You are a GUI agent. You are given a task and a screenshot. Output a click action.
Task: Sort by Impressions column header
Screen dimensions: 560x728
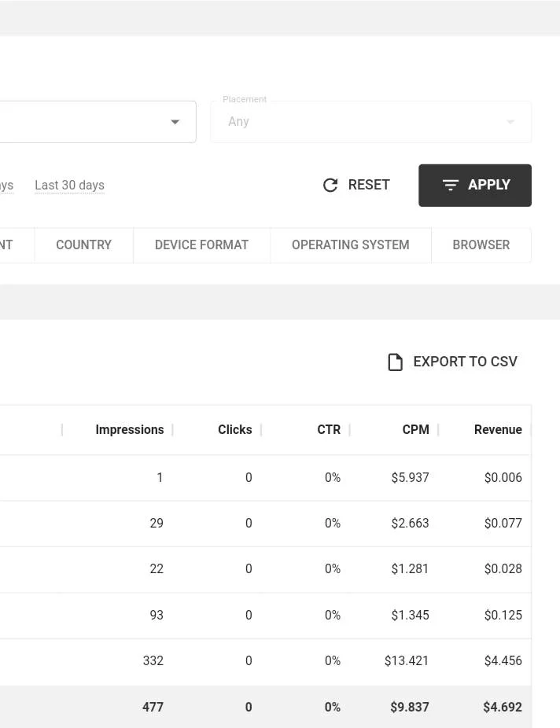(130, 430)
